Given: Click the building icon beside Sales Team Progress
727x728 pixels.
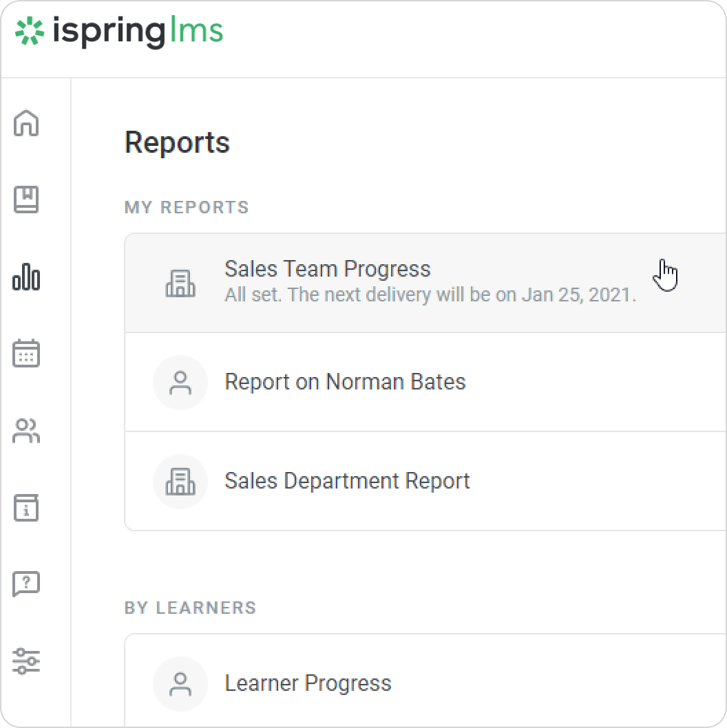Looking at the screenshot, I should 180,283.
